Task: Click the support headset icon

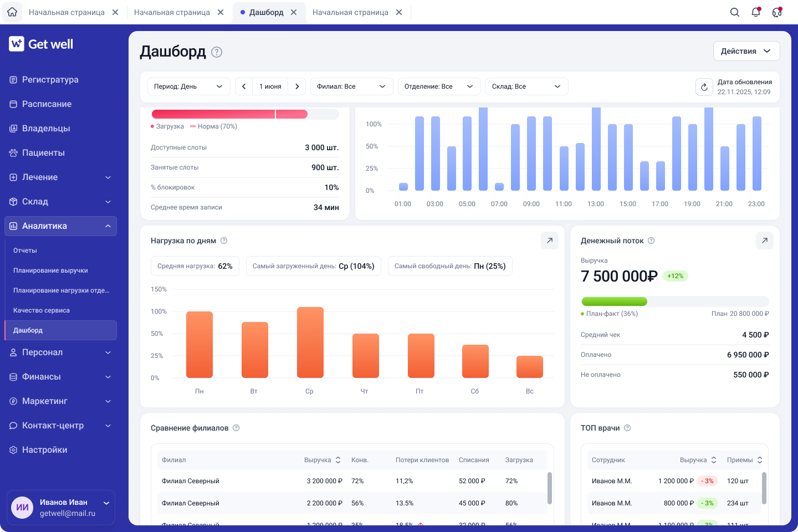Action: click(777, 12)
